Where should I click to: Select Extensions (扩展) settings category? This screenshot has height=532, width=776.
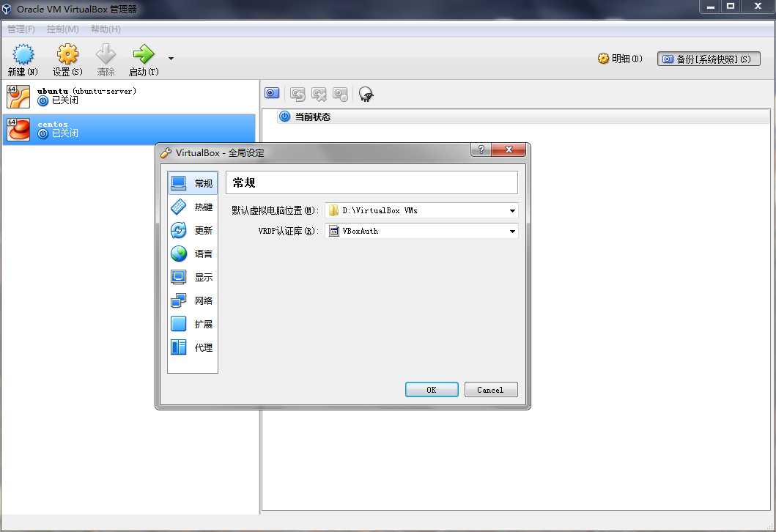(x=193, y=324)
